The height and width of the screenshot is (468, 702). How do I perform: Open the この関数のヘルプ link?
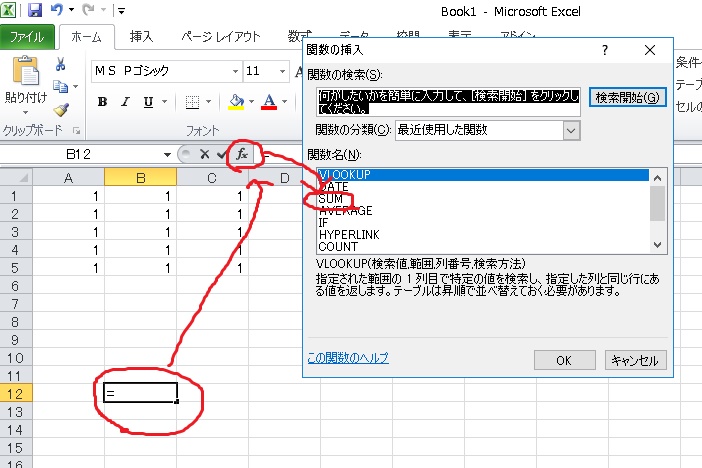[x=347, y=358]
